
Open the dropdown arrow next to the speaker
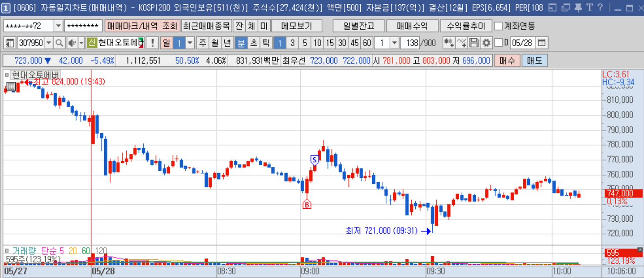[x=81, y=43]
